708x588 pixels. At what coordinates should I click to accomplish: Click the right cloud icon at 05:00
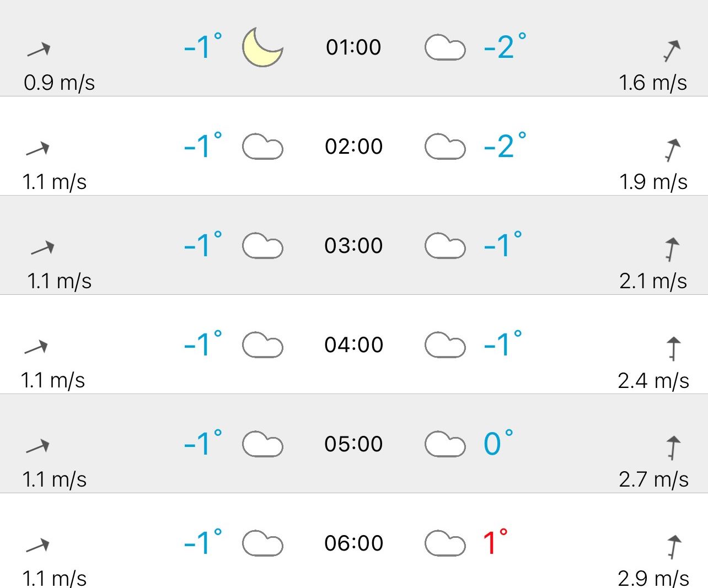[x=445, y=444]
